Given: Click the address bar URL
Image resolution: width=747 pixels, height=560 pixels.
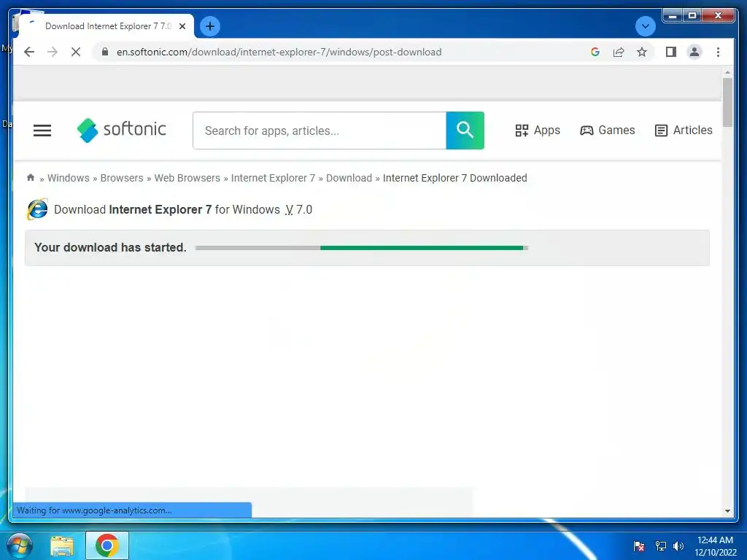Looking at the screenshot, I should coord(279,52).
